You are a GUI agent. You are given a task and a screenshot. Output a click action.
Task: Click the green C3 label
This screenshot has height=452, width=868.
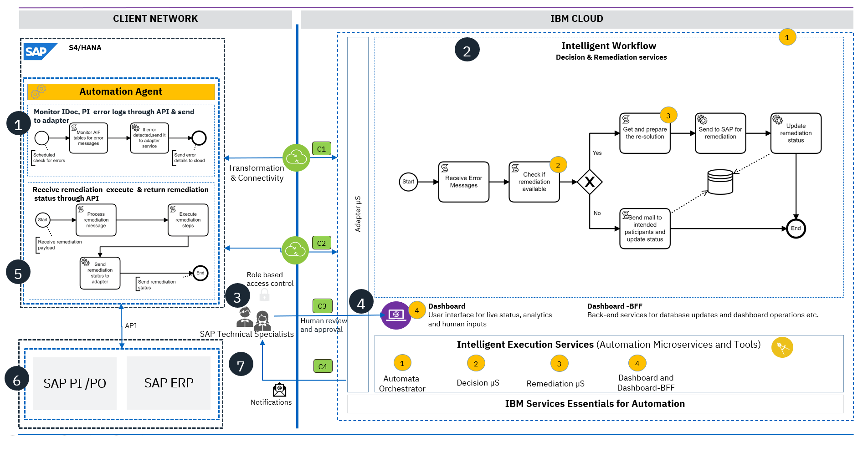click(322, 306)
